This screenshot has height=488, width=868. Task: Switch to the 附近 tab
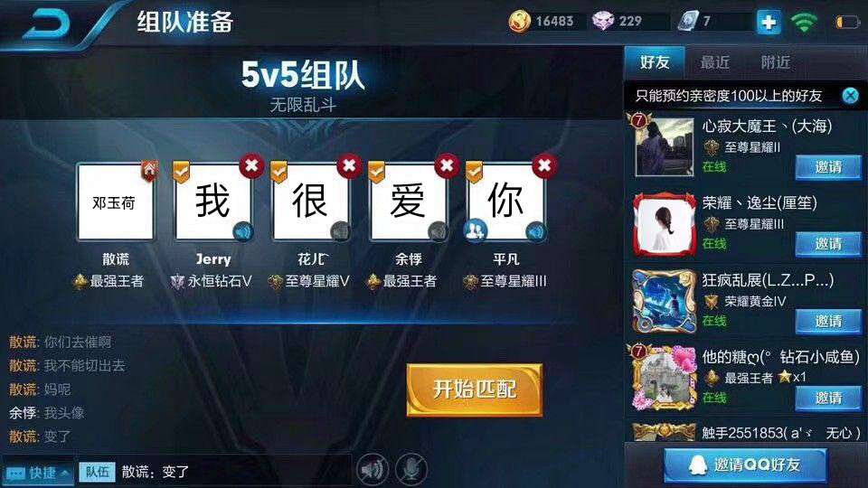(x=775, y=62)
